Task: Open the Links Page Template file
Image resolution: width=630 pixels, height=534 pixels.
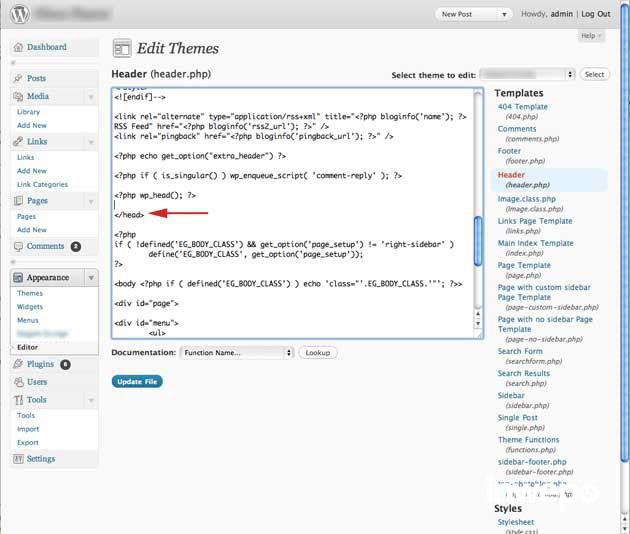Action: [535, 221]
